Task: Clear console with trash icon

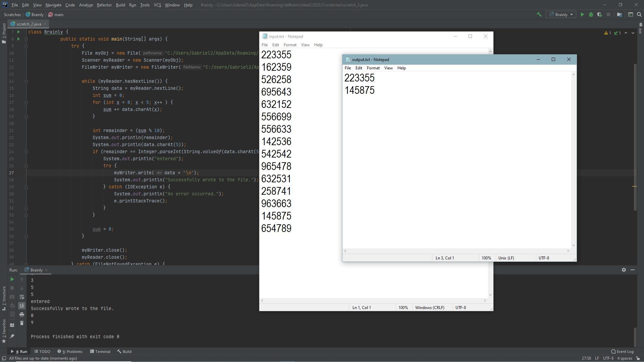Action: pos(22,323)
